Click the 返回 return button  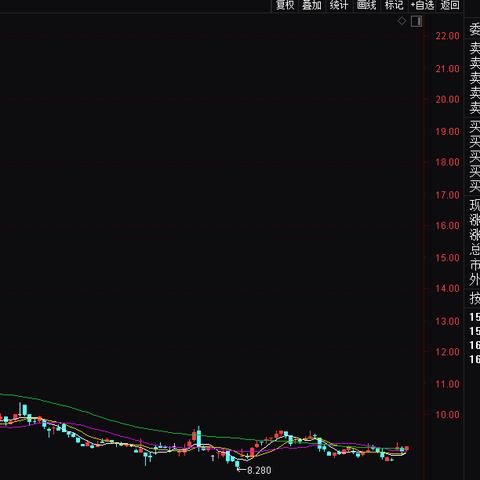(x=450, y=5)
